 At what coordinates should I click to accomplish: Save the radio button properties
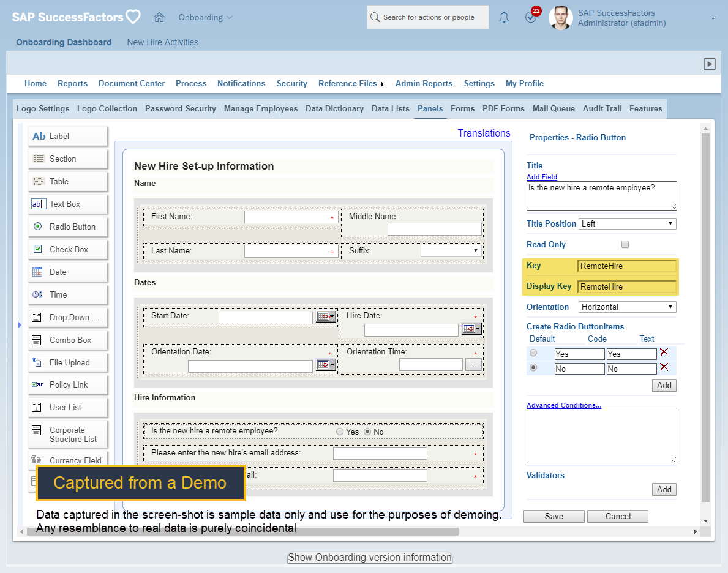pyautogui.click(x=554, y=516)
